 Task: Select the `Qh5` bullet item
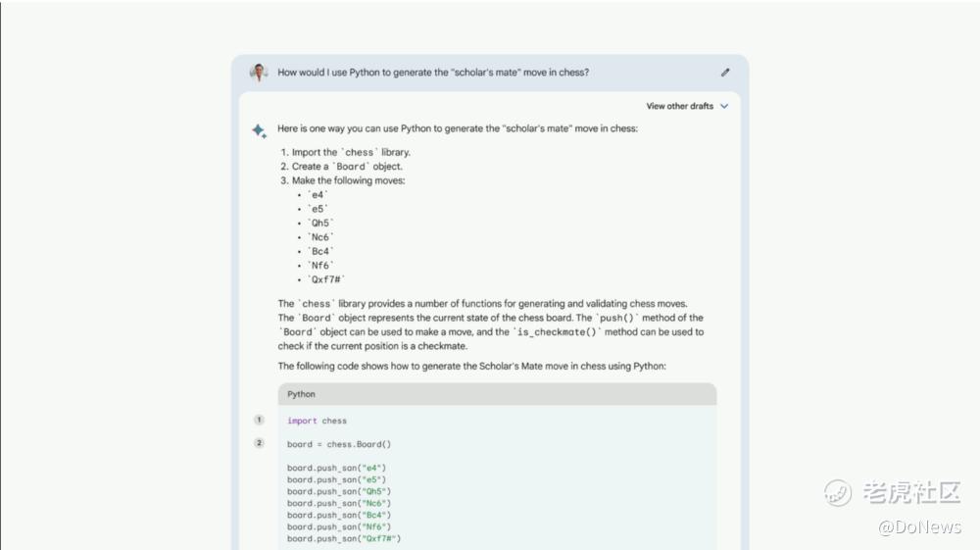pyautogui.click(x=321, y=223)
